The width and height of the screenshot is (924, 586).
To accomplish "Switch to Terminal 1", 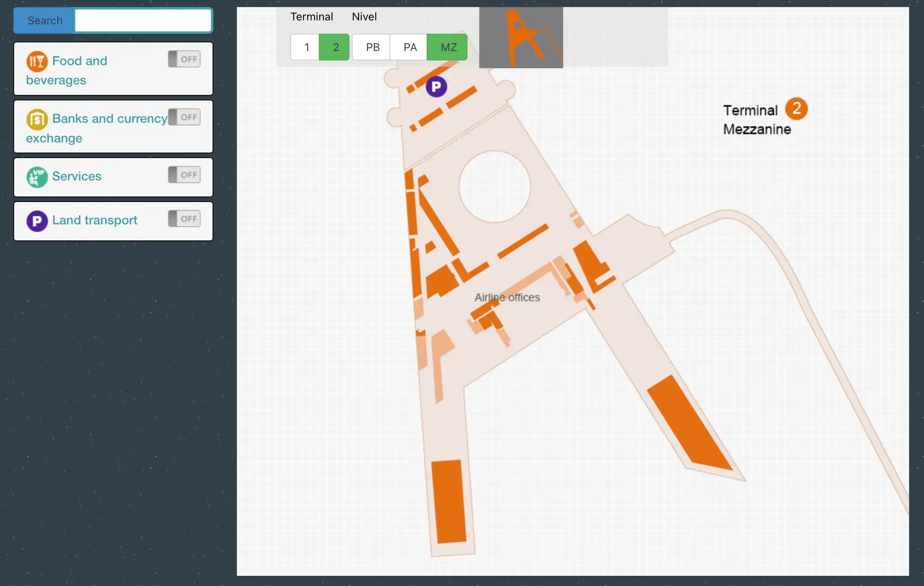I will click(306, 47).
